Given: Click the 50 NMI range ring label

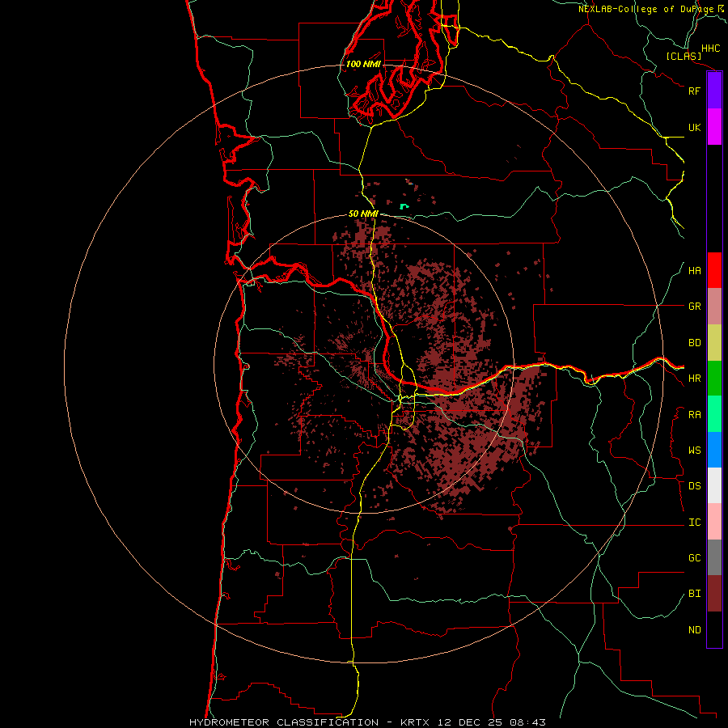Looking at the screenshot, I should [x=363, y=214].
